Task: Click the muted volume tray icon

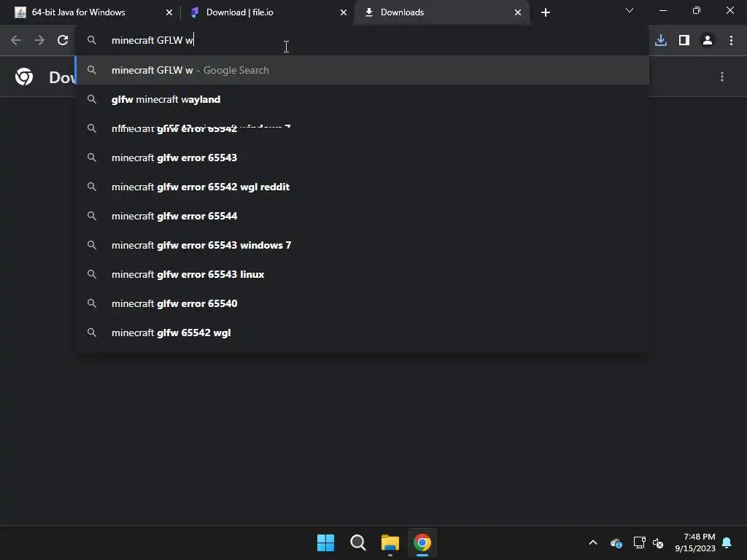Action: [x=658, y=542]
